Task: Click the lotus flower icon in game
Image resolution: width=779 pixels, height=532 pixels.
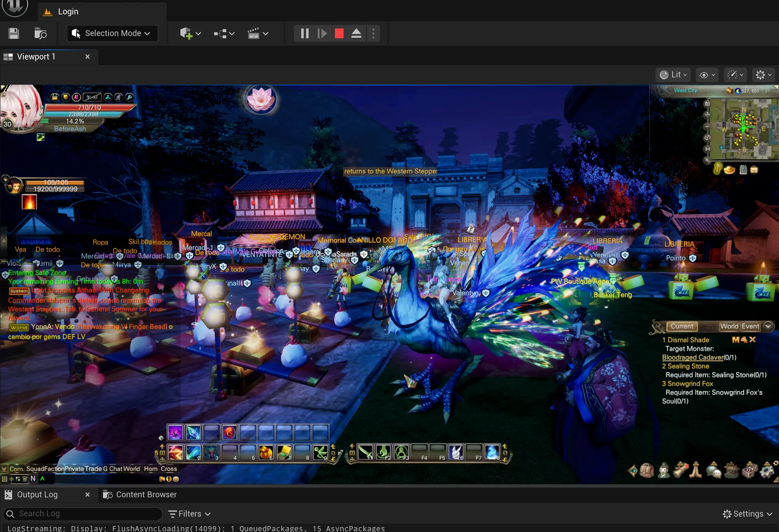Action: tap(260, 99)
